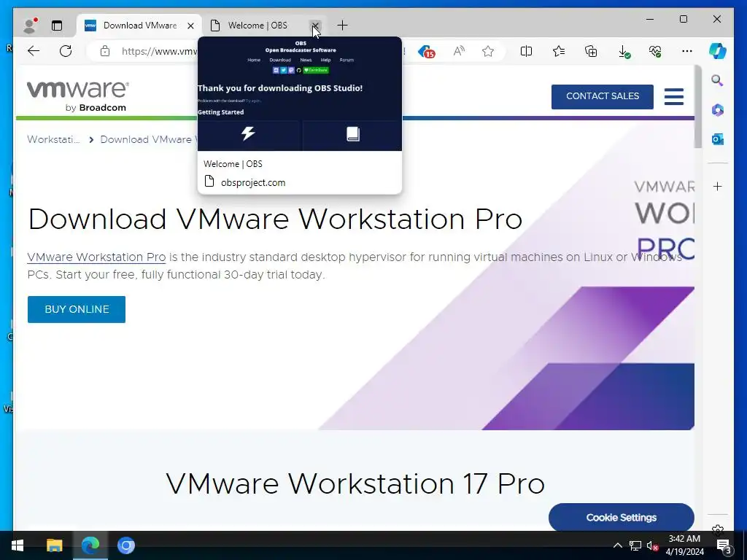Activate Read aloud icon
Image resolution: width=747 pixels, height=560 pixels.
(x=459, y=51)
